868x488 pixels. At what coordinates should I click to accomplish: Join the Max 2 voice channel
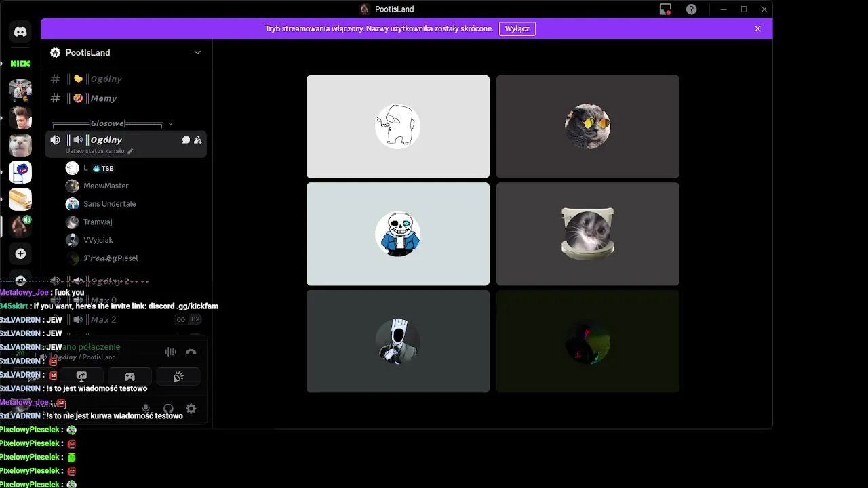pos(126,319)
